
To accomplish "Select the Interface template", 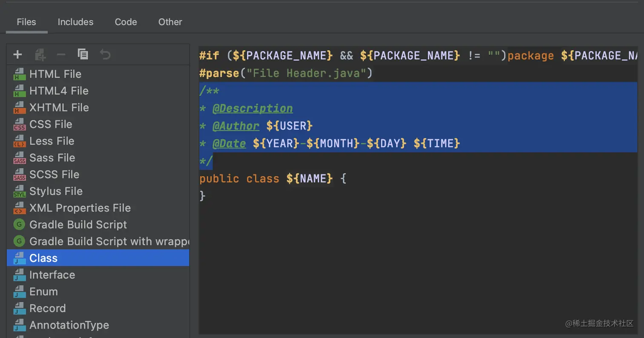I will pyautogui.click(x=98, y=275).
